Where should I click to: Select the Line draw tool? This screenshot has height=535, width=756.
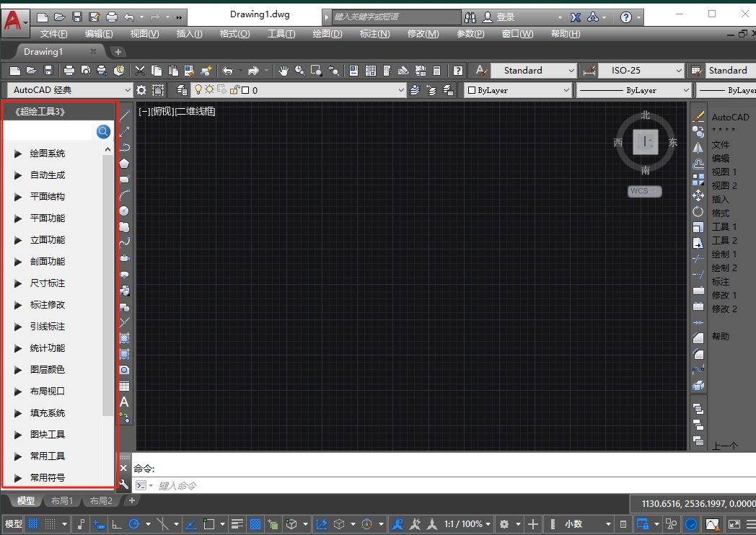point(124,115)
